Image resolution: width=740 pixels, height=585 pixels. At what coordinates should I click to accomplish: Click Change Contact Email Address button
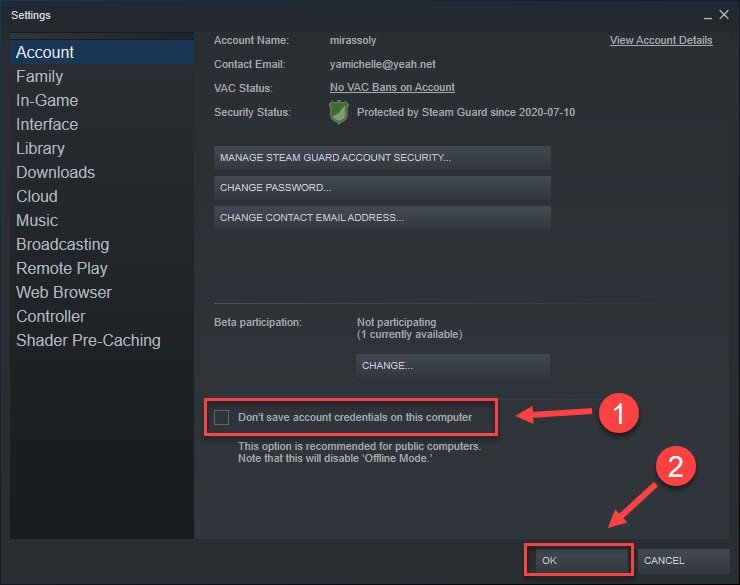(x=382, y=218)
